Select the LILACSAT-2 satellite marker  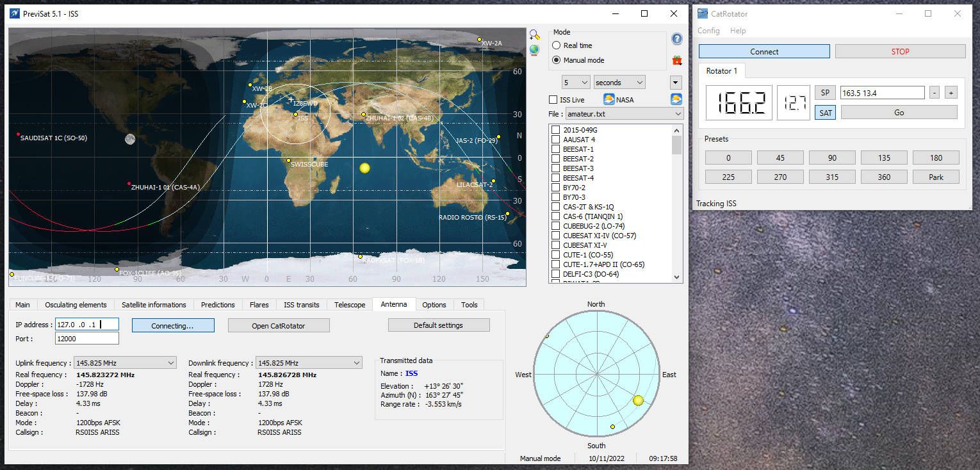click(493, 181)
